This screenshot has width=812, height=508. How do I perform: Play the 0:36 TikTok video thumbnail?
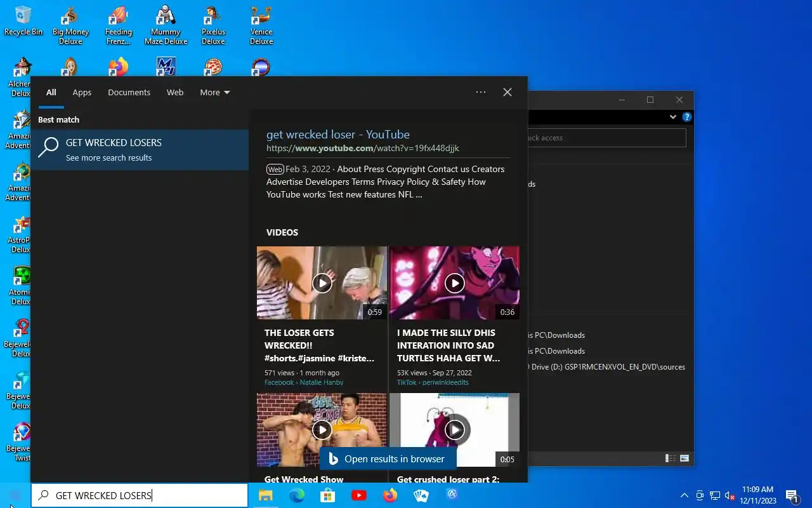[454, 283]
